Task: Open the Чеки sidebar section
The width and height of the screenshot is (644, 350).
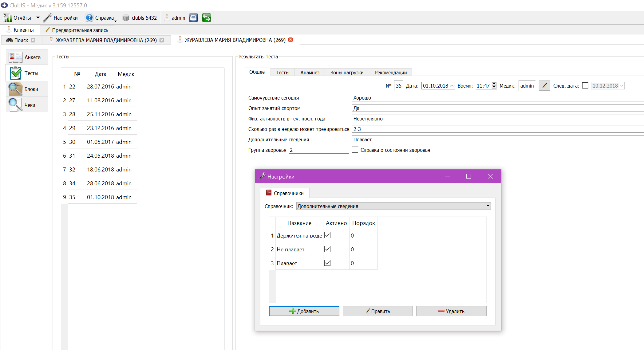Action: pos(27,105)
